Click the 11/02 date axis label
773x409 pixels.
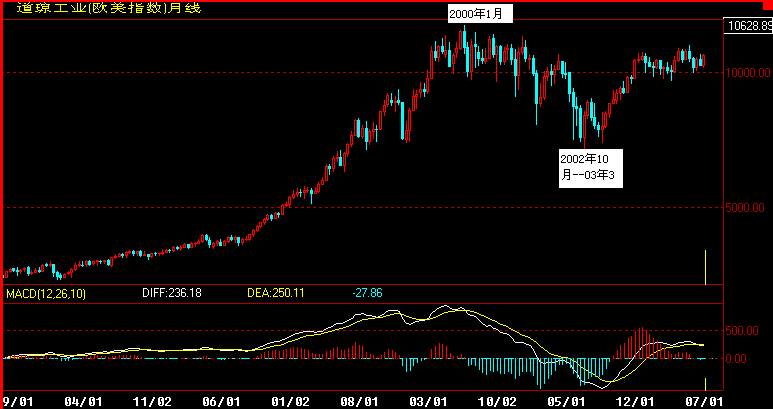153,402
